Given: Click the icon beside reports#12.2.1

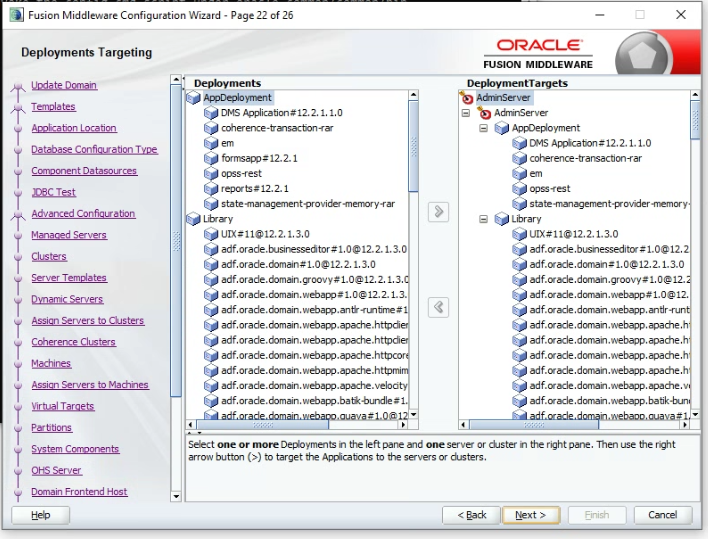Looking at the screenshot, I should (x=211, y=189).
